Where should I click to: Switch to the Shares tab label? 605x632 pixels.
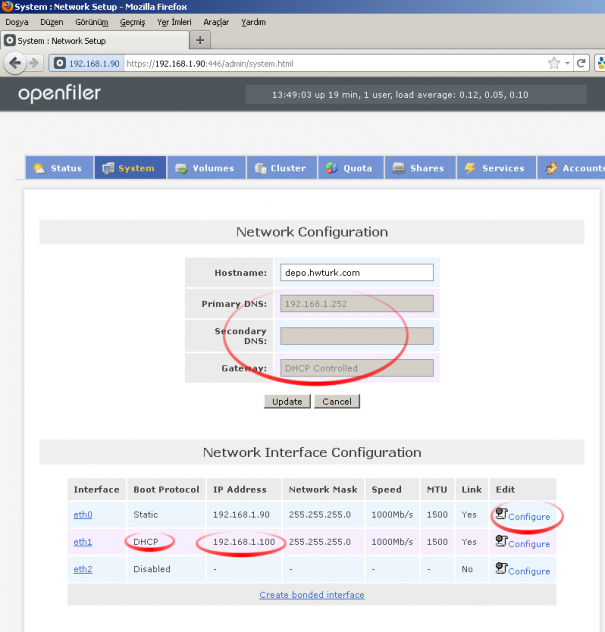427,168
